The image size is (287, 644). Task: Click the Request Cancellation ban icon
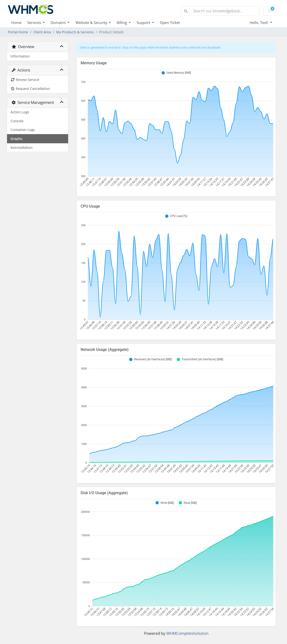point(13,89)
